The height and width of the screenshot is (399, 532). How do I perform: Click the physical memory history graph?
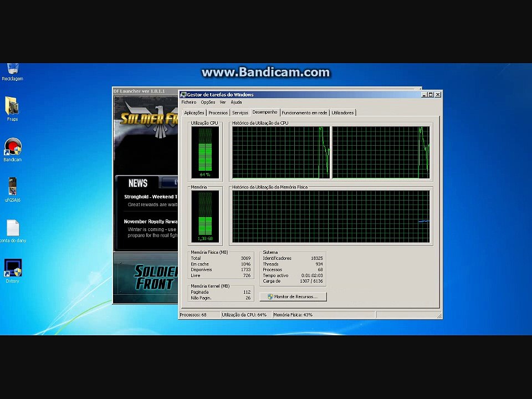coord(331,217)
